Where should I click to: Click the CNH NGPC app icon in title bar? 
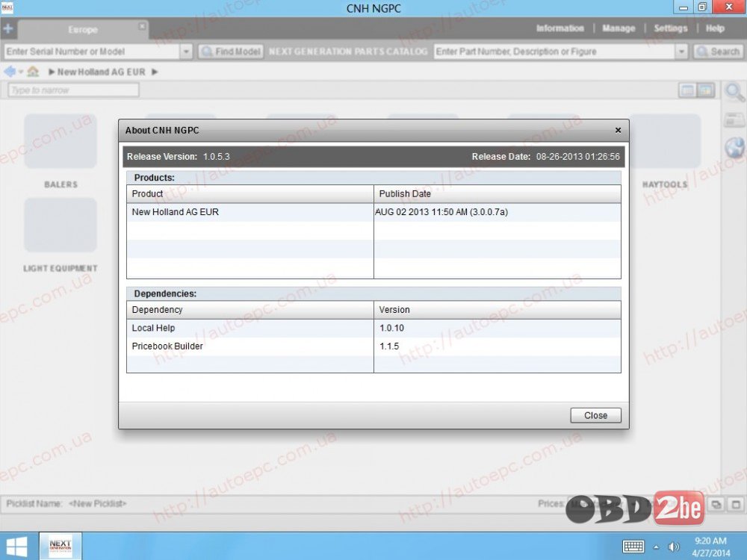pos(7,7)
